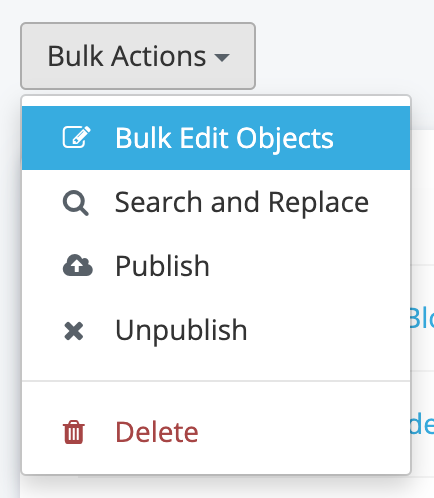The image size is (434, 498).
Task: Toggle the Bulk Actions dropdown button
Action: (138, 56)
